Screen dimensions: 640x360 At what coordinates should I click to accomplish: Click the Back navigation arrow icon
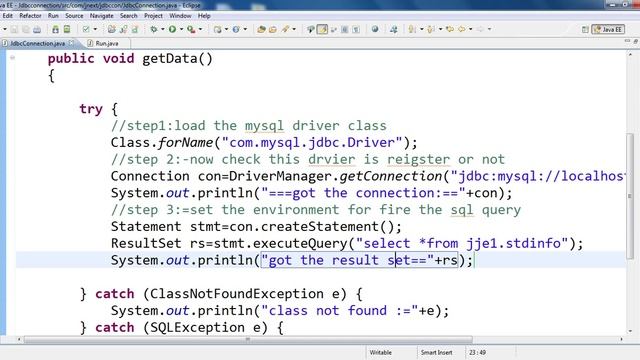tap(462, 29)
